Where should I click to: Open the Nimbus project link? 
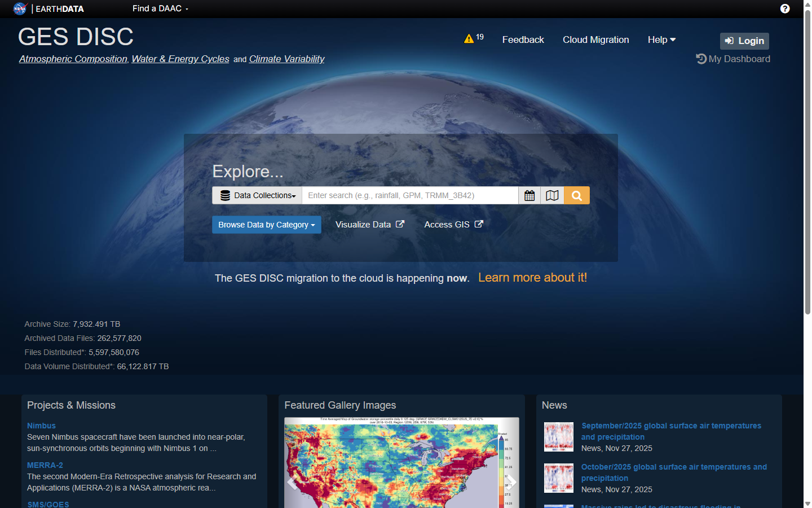41,426
